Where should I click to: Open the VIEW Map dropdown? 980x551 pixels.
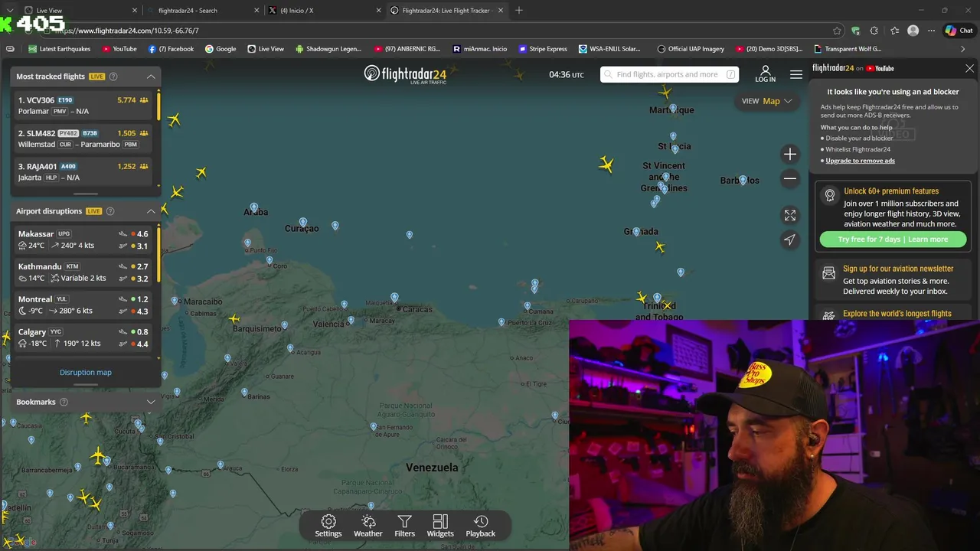[x=766, y=101]
